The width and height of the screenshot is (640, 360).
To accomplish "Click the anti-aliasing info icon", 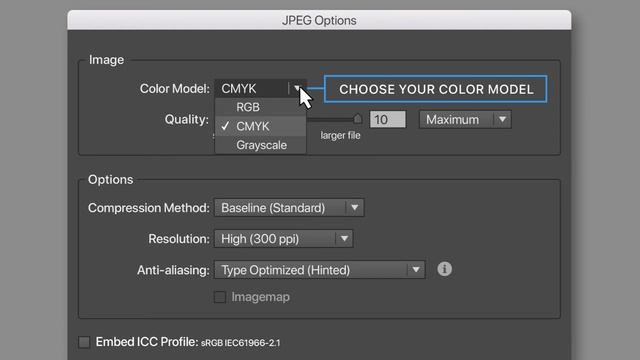I will click(444, 269).
